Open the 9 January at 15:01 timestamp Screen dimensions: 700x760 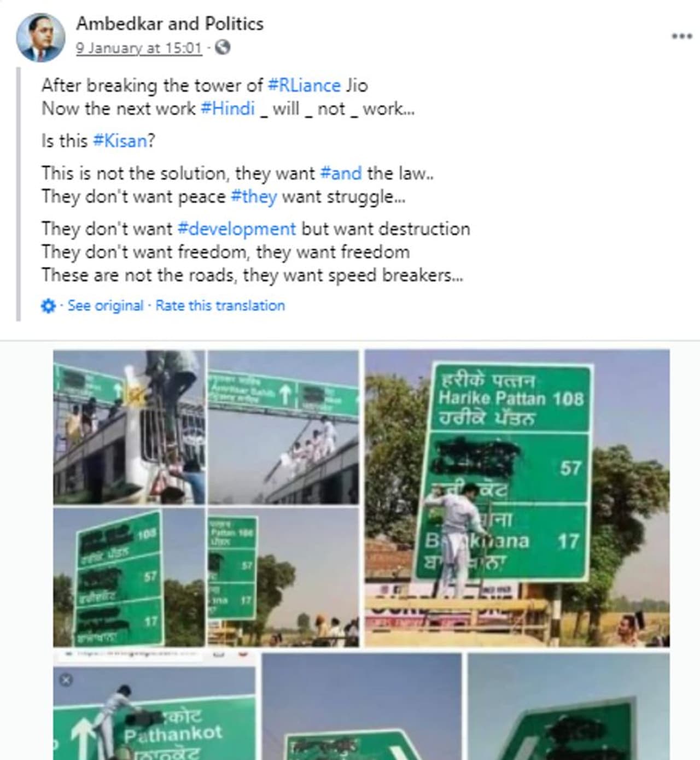point(139,48)
